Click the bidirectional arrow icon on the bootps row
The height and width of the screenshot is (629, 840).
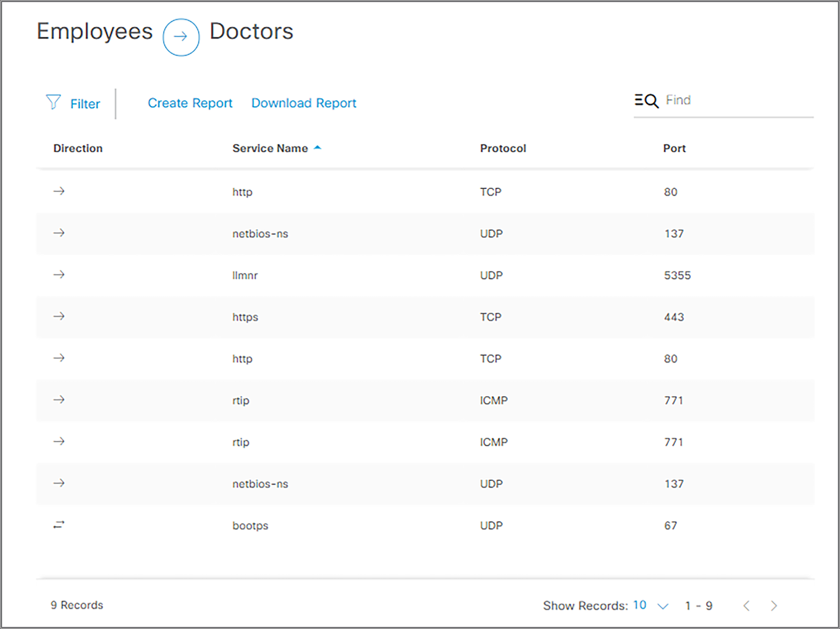(x=59, y=525)
